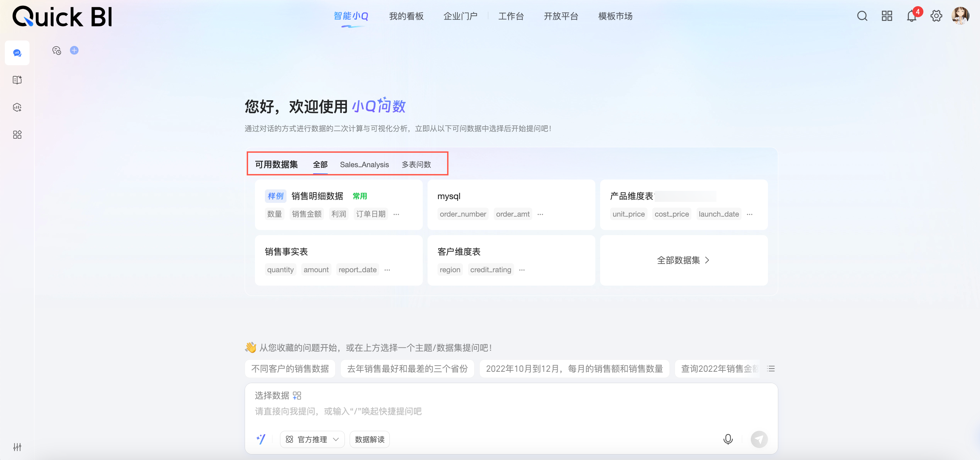Click the microphone voice input icon
Image resolution: width=980 pixels, height=460 pixels.
728,439
